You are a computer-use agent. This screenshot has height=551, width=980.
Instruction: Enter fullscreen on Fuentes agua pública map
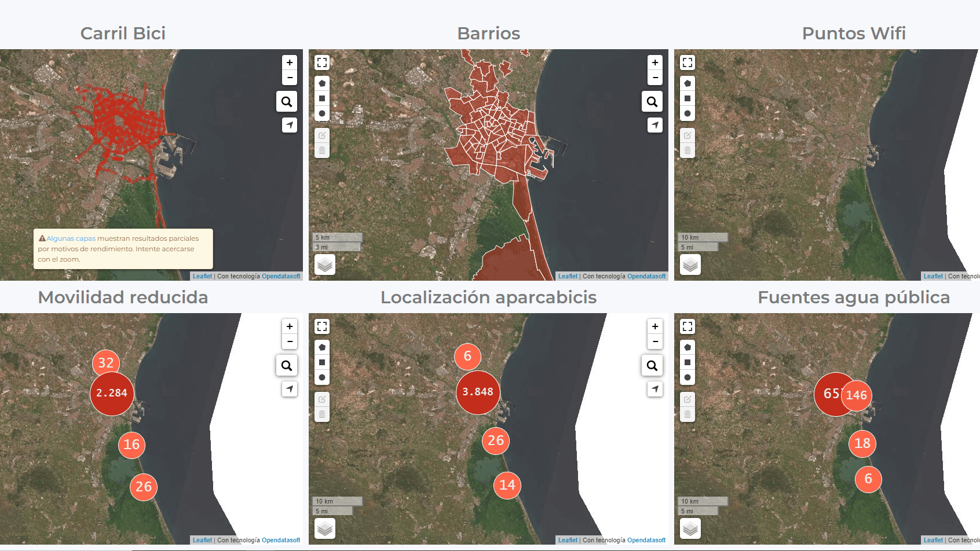pyautogui.click(x=688, y=326)
